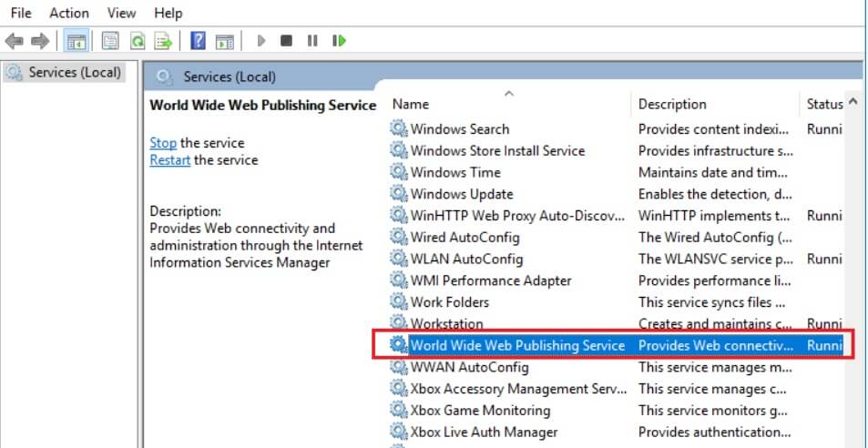Click the gear icon beside WMI Performance Adapter
Screen dimensions: 868x448
399,280
